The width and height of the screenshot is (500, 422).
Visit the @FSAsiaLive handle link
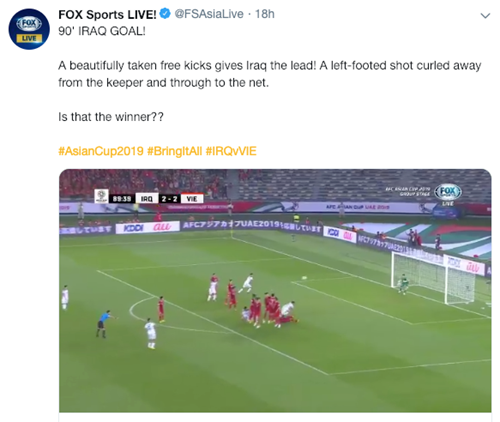209,14
